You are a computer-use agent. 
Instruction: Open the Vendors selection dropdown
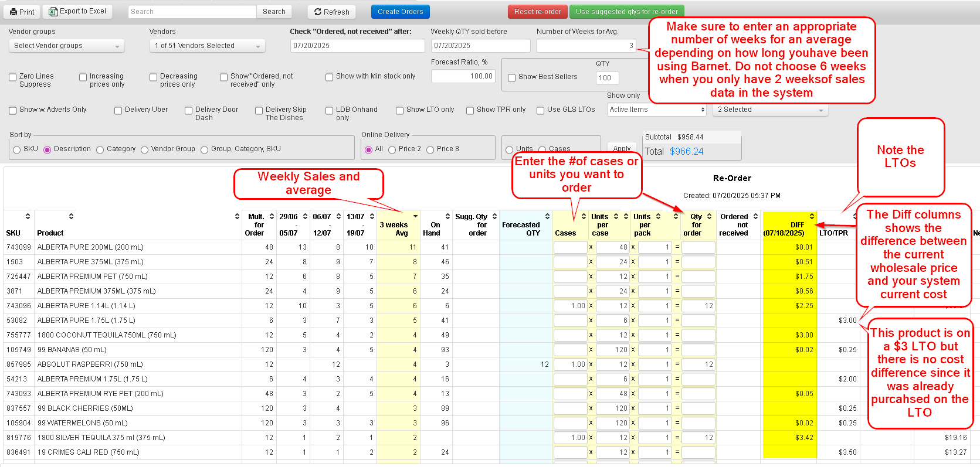[207, 46]
